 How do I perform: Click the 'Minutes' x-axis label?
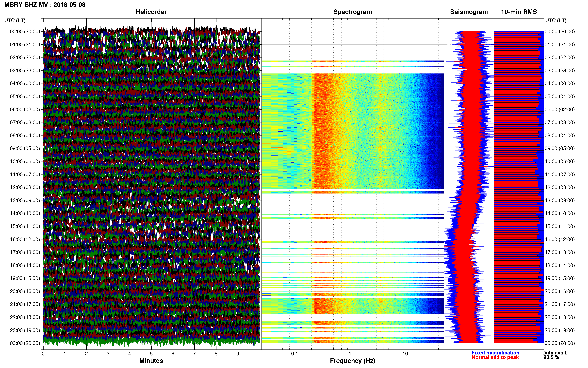click(151, 361)
